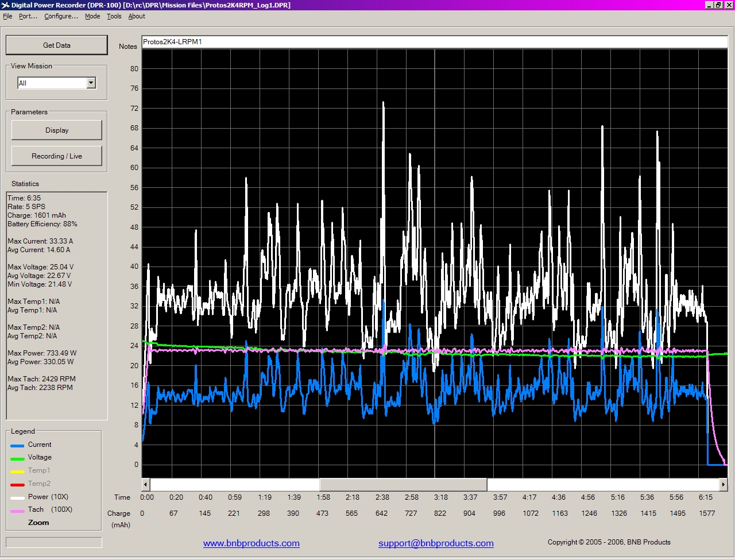Open the File menu
The width and height of the screenshot is (735, 560).
pos(7,16)
